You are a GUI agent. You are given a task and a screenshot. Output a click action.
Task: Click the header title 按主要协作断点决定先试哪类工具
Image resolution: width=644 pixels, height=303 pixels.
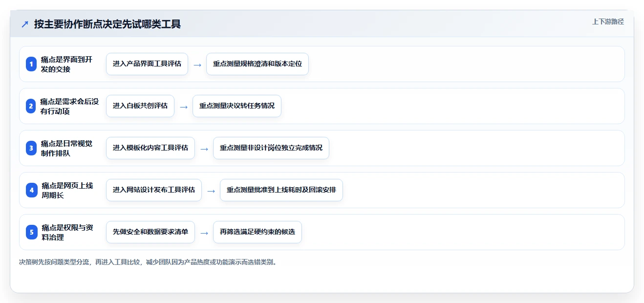click(x=107, y=24)
